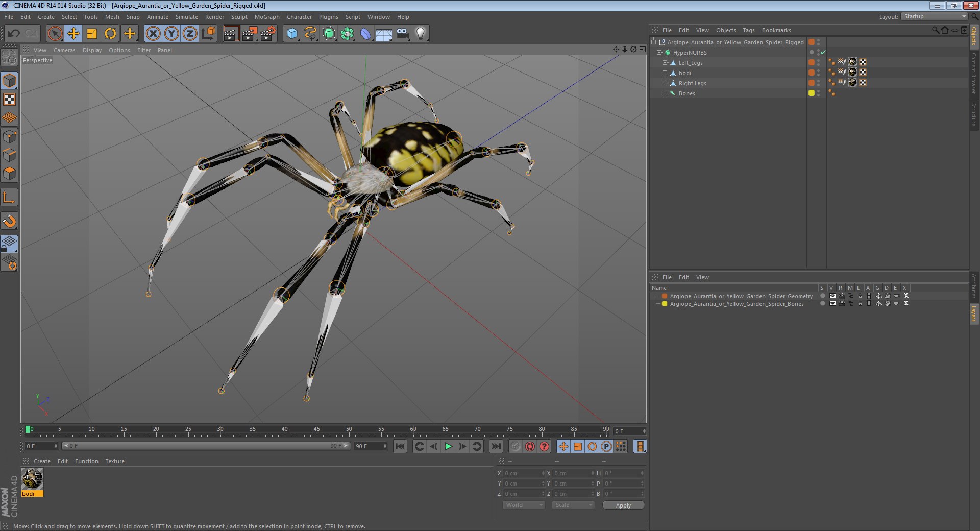980x531 pixels.
Task: Open the File menu
Action: click(9, 17)
